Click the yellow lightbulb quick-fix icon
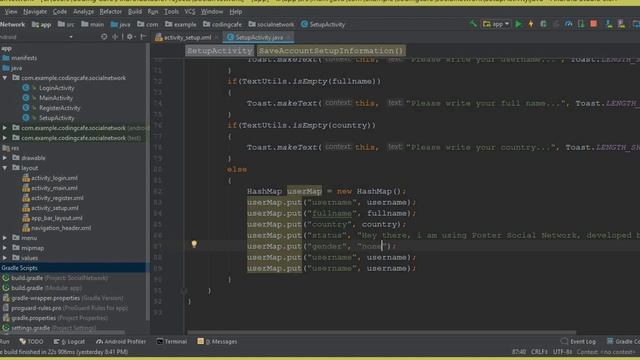 pos(194,244)
